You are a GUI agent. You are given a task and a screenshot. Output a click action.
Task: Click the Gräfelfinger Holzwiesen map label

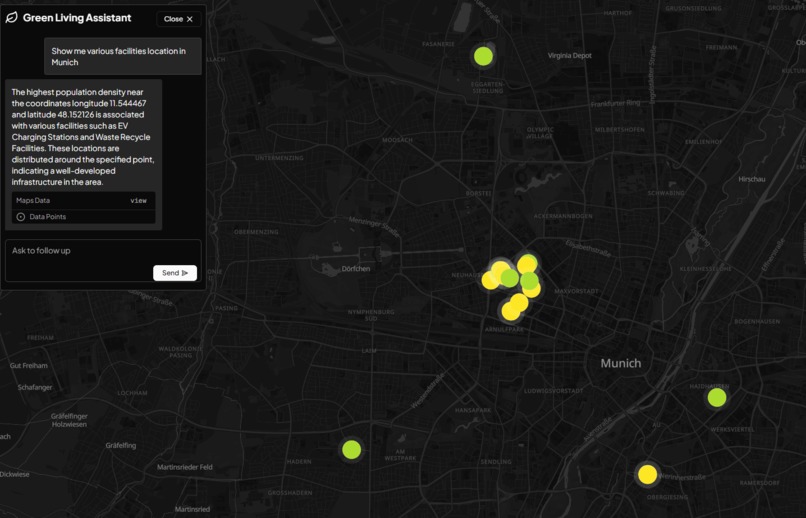[x=69, y=420]
